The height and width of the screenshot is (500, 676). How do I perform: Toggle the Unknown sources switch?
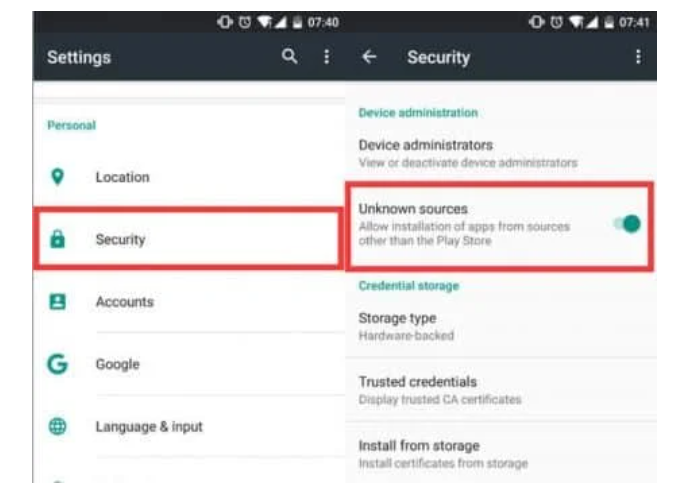tap(628, 224)
